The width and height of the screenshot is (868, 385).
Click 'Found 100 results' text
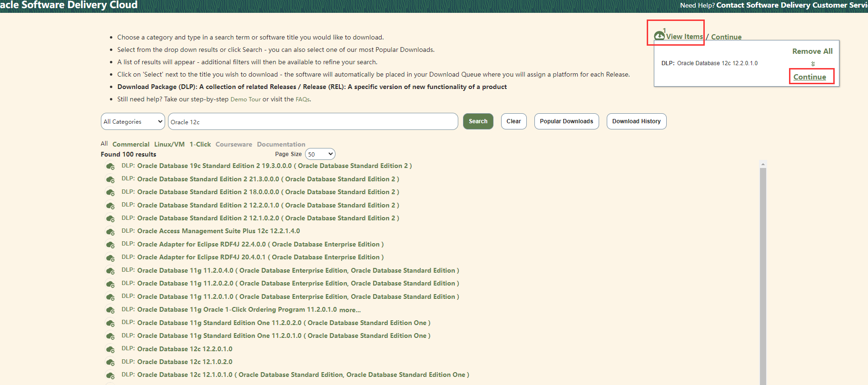(x=128, y=154)
